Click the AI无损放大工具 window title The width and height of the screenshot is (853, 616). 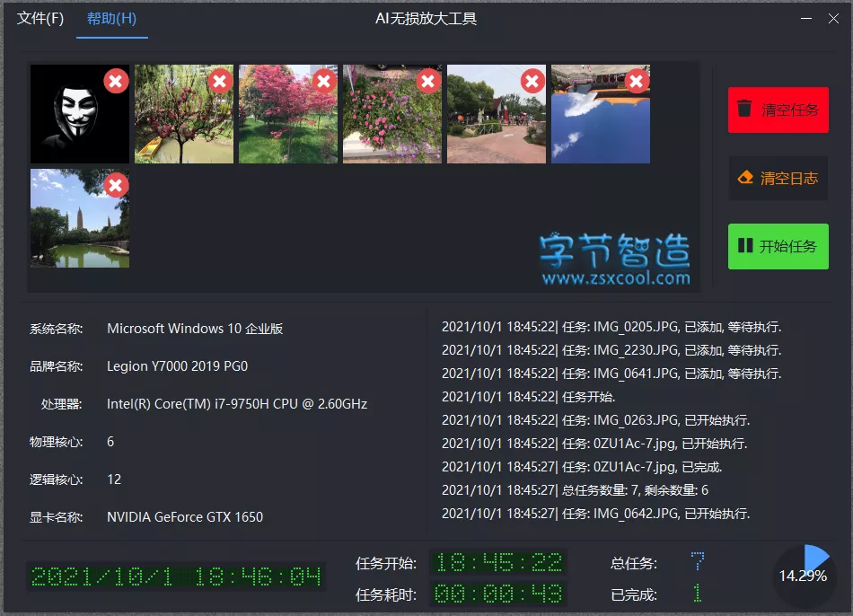[x=426, y=19]
